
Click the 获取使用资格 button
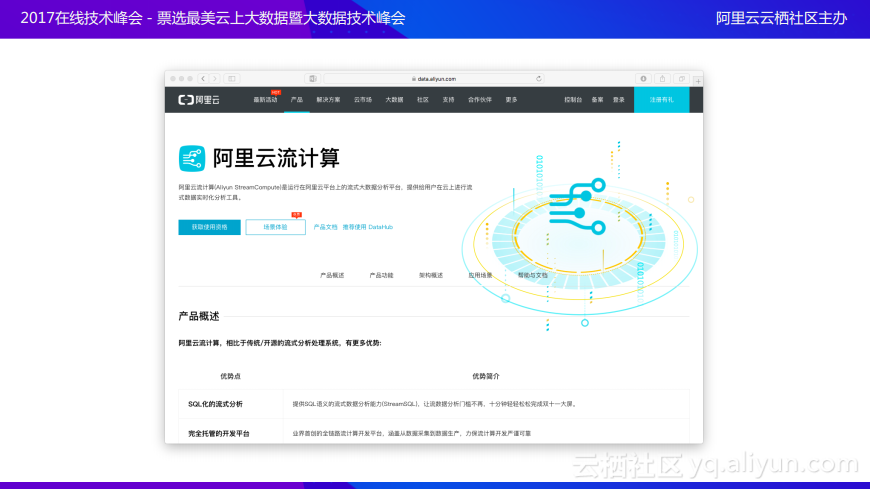click(209, 227)
